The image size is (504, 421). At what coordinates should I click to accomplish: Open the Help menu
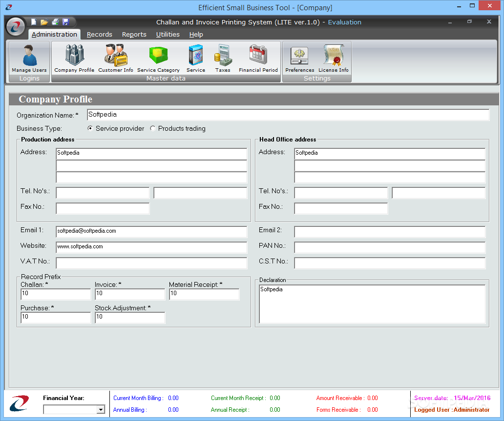(x=196, y=34)
